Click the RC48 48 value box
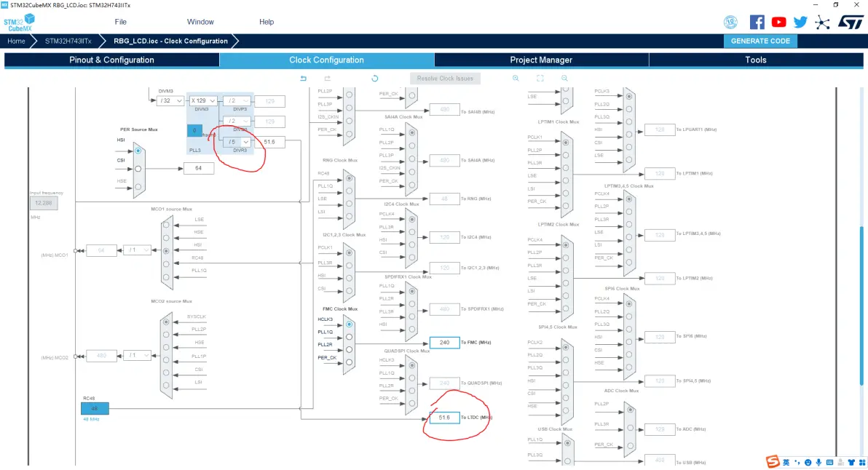This screenshot has height=470, width=868. [x=95, y=408]
